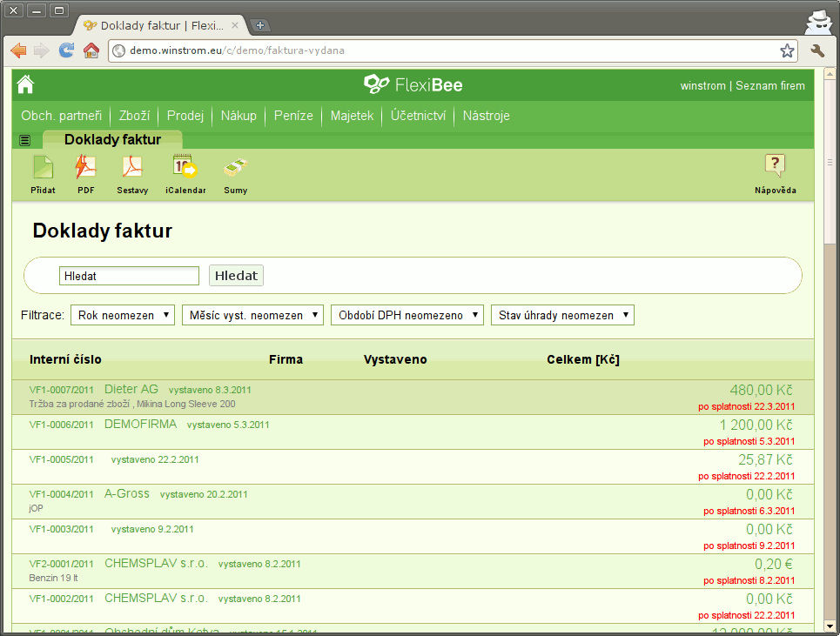Click the 0,20 € amount
Viewport: 840px width, 636px height.
[x=774, y=565]
